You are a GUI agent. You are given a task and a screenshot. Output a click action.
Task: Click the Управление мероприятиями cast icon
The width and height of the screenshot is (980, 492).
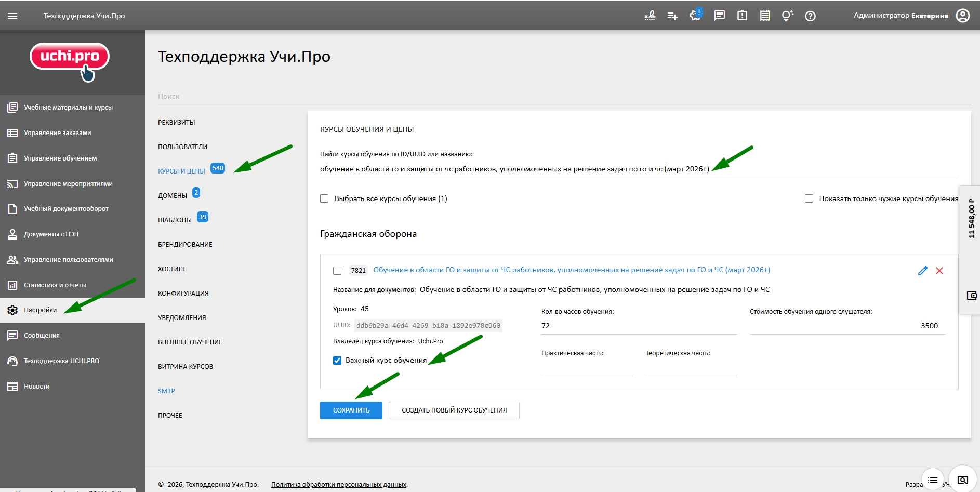12,184
